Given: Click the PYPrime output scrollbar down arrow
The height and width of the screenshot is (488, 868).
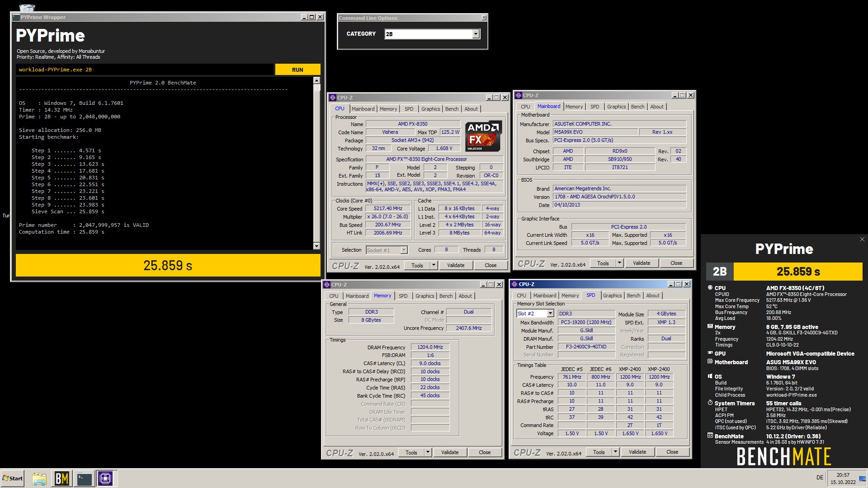Looking at the screenshot, I should pyautogui.click(x=316, y=246).
